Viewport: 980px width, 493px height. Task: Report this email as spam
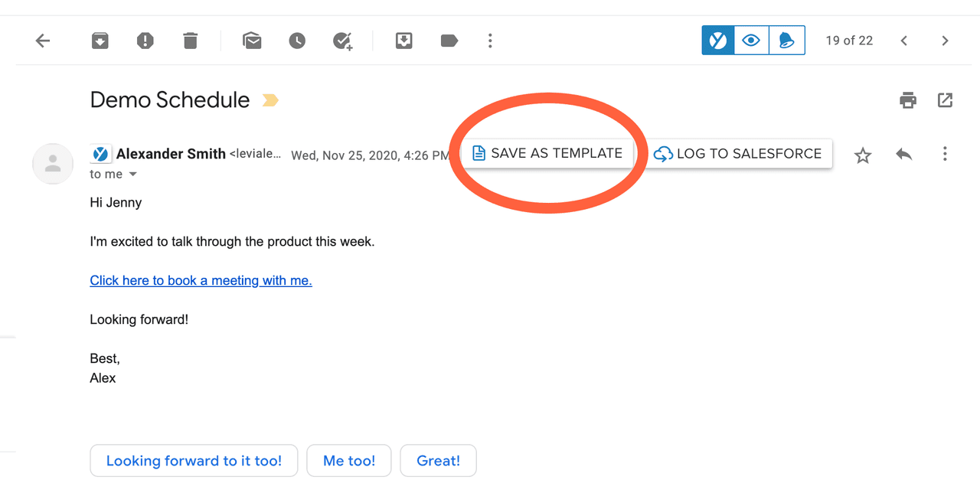click(145, 40)
